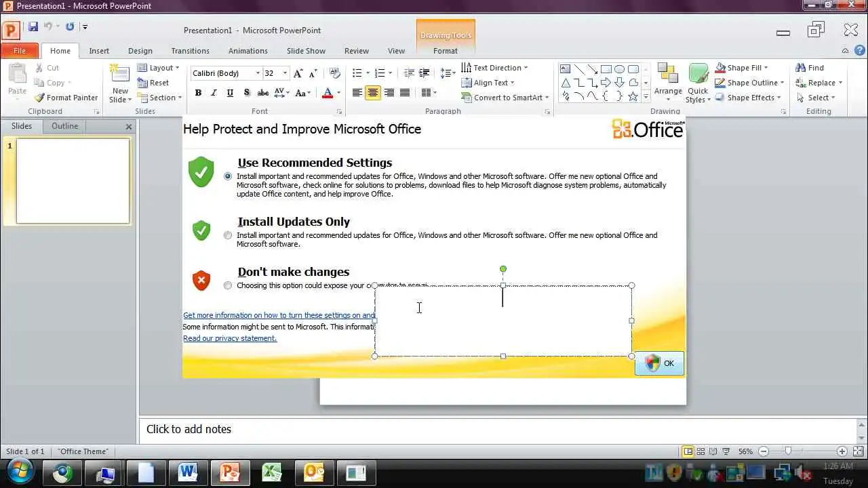Apply Strikethrough to text

[x=263, y=93]
